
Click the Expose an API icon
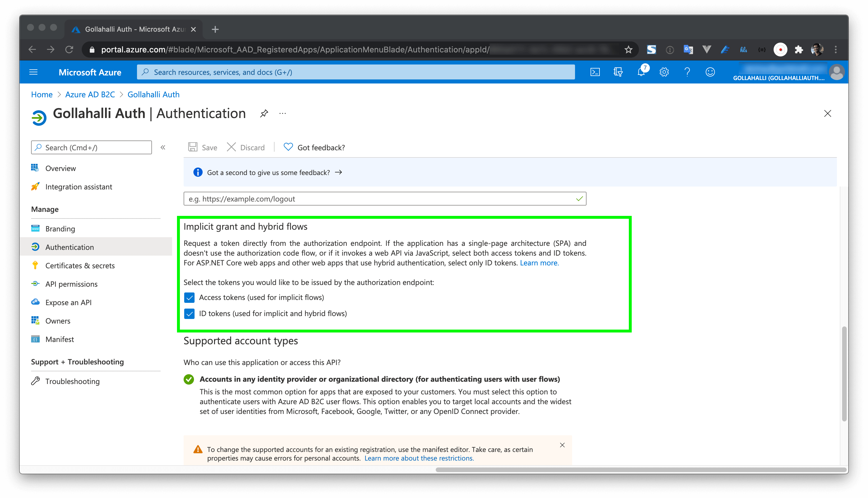(x=36, y=302)
